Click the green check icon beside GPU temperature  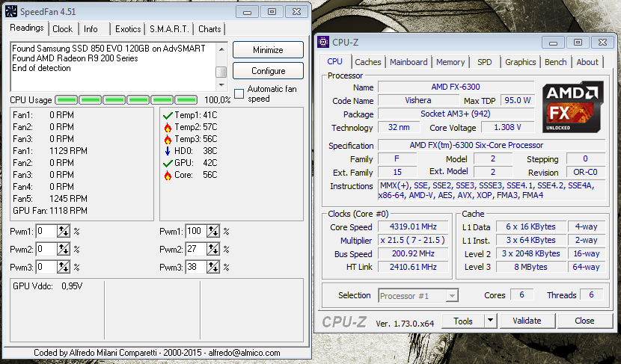pyautogui.click(x=168, y=163)
